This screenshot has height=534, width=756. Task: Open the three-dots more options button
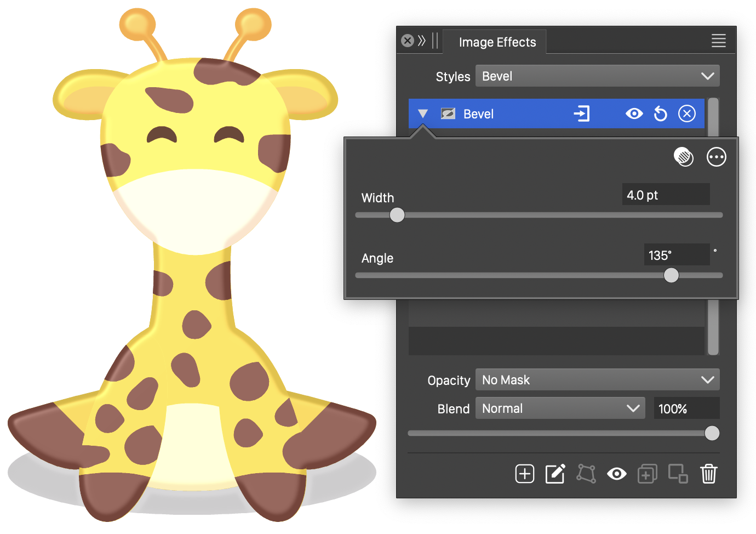(x=716, y=157)
